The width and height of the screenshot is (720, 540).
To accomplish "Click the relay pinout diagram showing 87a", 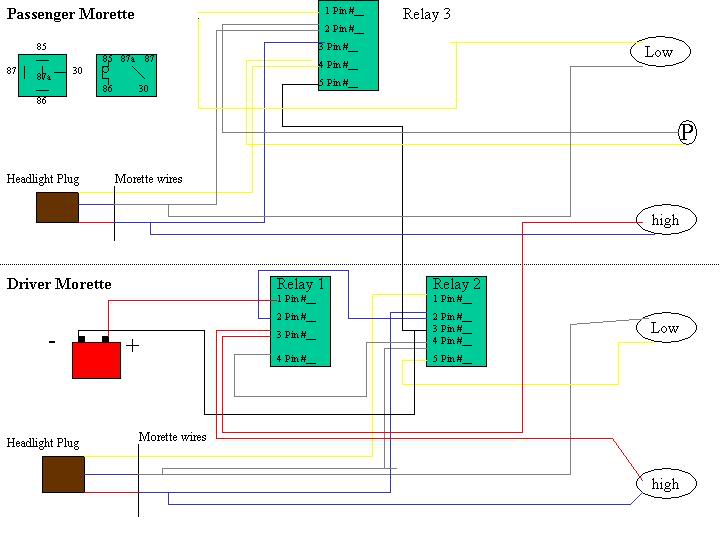I will tap(42, 76).
